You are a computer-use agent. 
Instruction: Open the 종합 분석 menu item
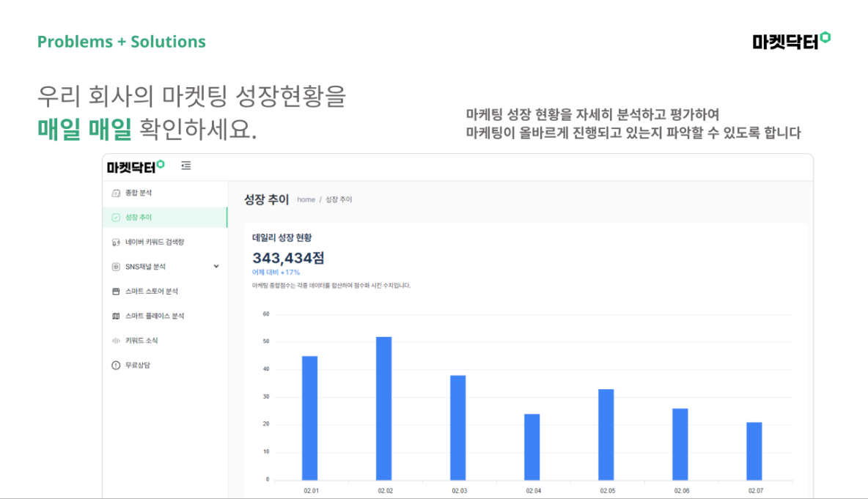pos(165,193)
